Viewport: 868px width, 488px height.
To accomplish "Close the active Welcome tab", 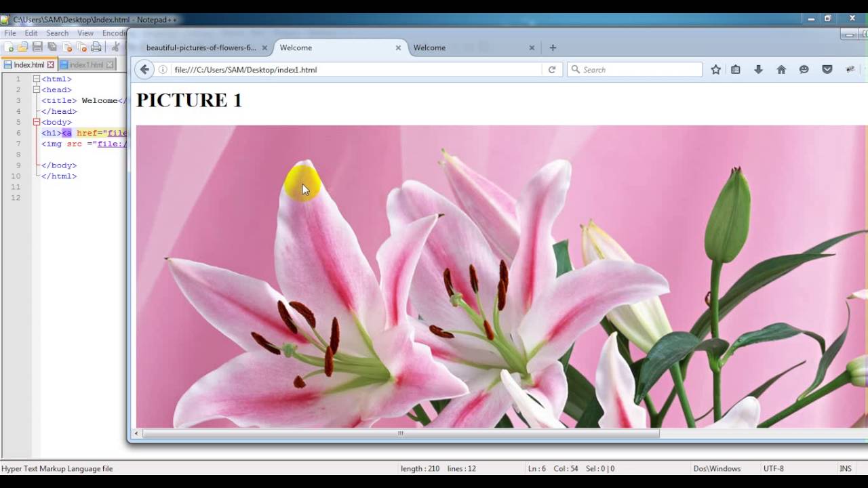I will [399, 48].
